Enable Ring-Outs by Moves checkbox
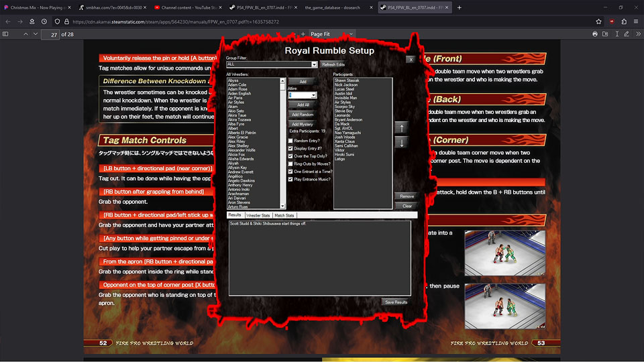 pos(290,164)
